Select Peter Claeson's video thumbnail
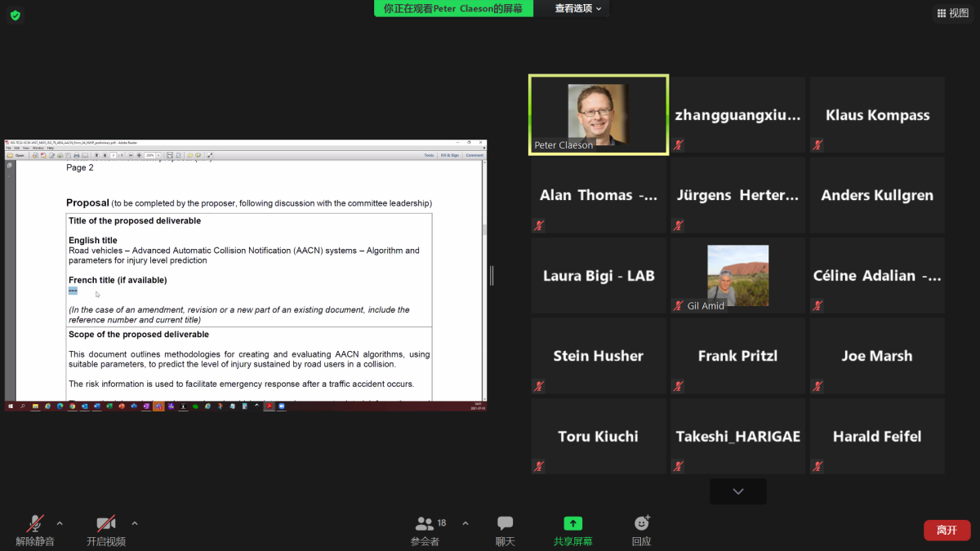 [x=598, y=115]
